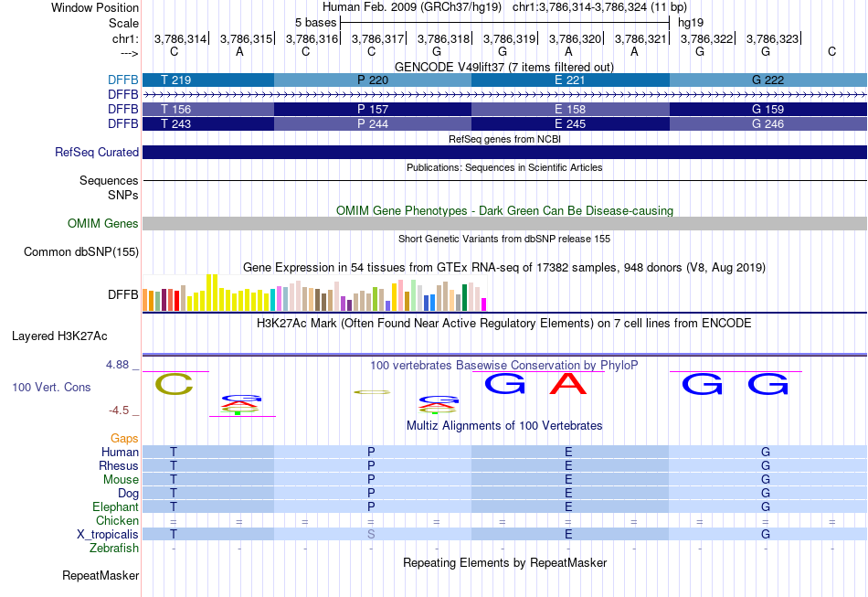Viewport: 868px width, 597px height.
Task: Open Publications: Sequences in Scientific Articles title
Action: 504,167
